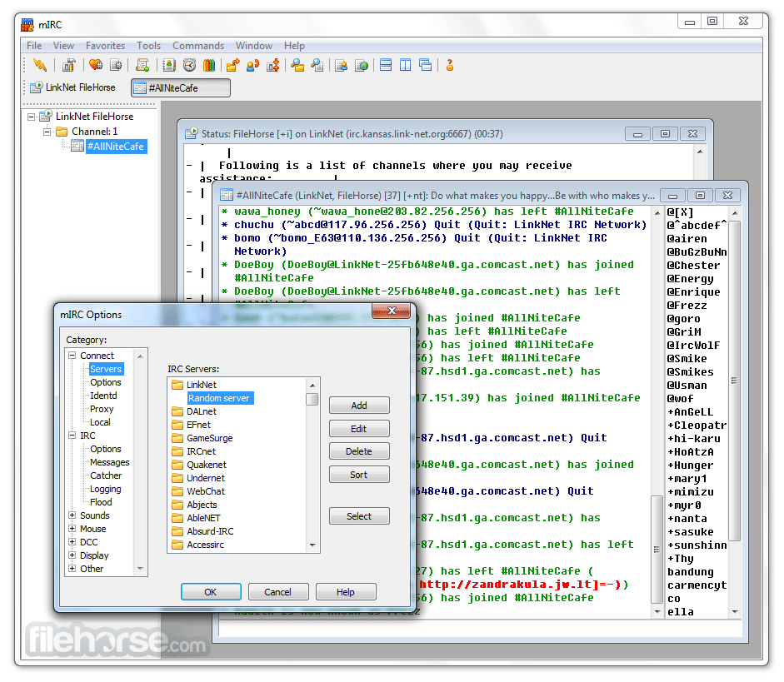The width and height of the screenshot is (784, 682).
Task: Open the Commands menu
Action: 198,46
